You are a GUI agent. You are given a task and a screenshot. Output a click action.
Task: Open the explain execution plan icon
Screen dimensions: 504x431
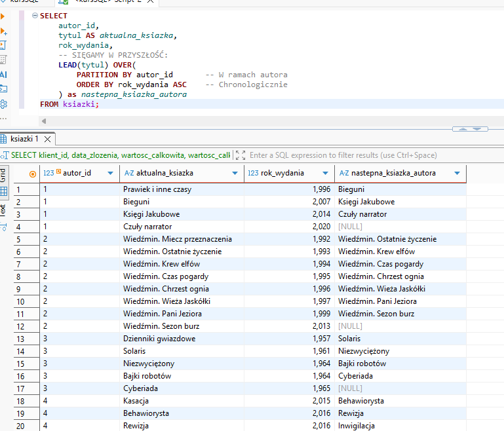(x=3, y=60)
